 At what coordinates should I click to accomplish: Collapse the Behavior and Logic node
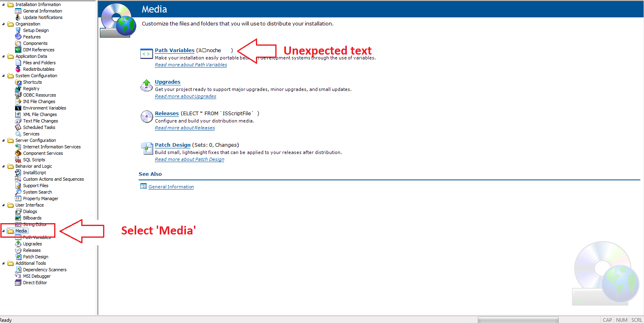pyautogui.click(x=4, y=166)
